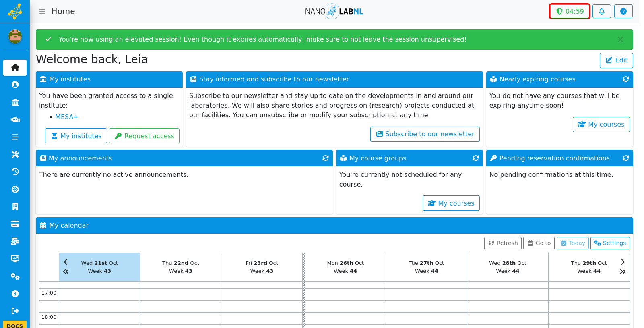Click the Edit dashboard button

[x=616, y=60]
